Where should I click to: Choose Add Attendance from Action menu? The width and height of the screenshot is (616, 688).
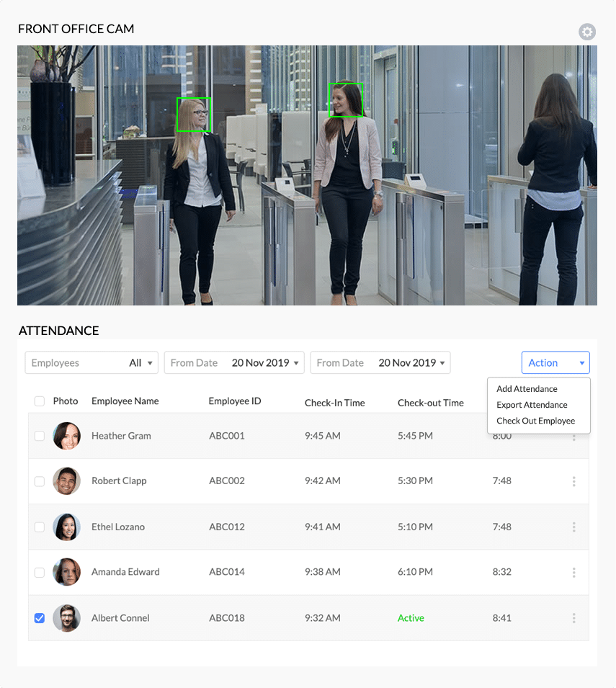[527, 389]
